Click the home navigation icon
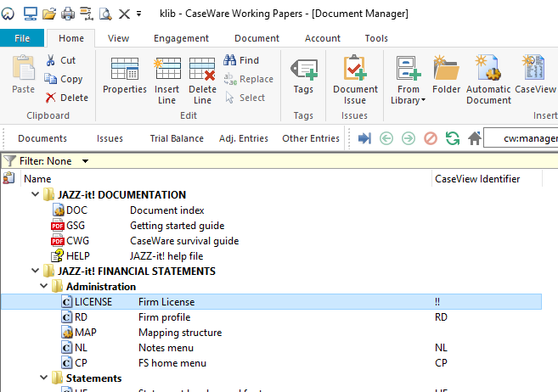 pyautogui.click(x=475, y=138)
